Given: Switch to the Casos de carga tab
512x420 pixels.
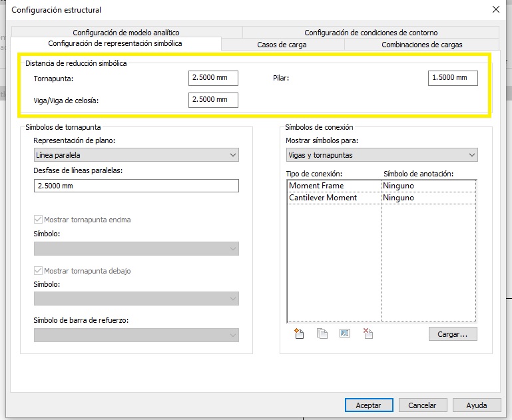Looking at the screenshot, I should (x=282, y=45).
